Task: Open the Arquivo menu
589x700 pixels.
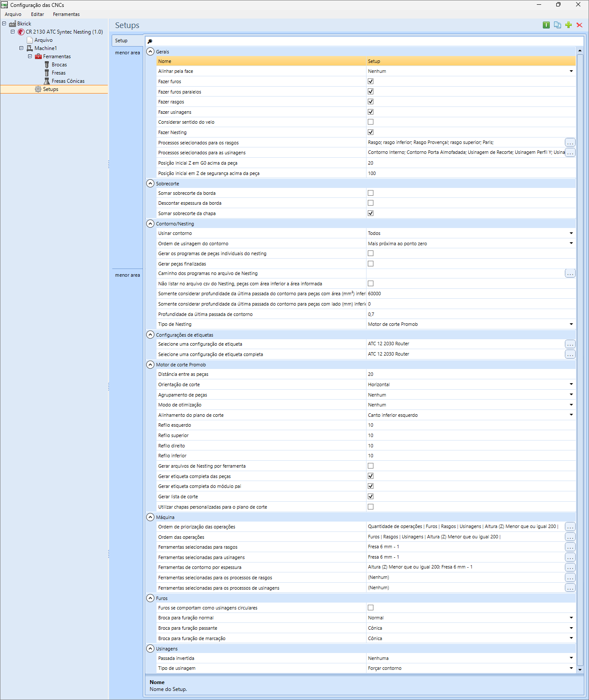Action: 13,14
